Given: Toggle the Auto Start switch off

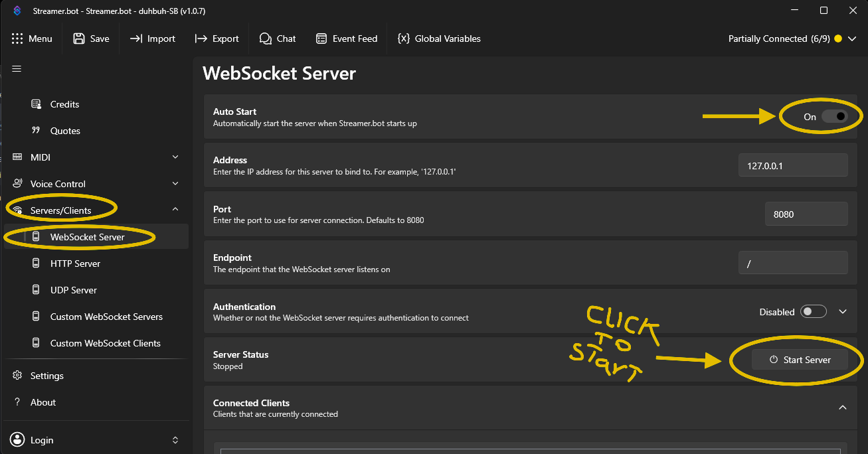Looking at the screenshot, I should (835, 116).
